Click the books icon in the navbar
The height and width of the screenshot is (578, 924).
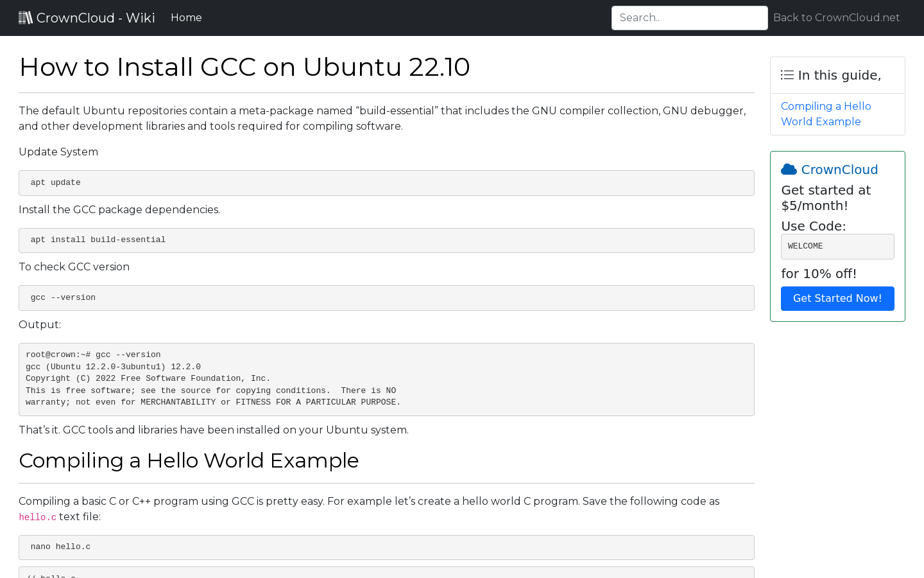(25, 17)
